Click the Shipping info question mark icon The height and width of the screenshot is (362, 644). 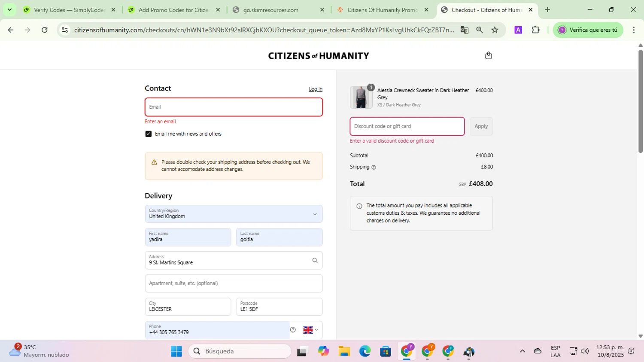pos(374,167)
